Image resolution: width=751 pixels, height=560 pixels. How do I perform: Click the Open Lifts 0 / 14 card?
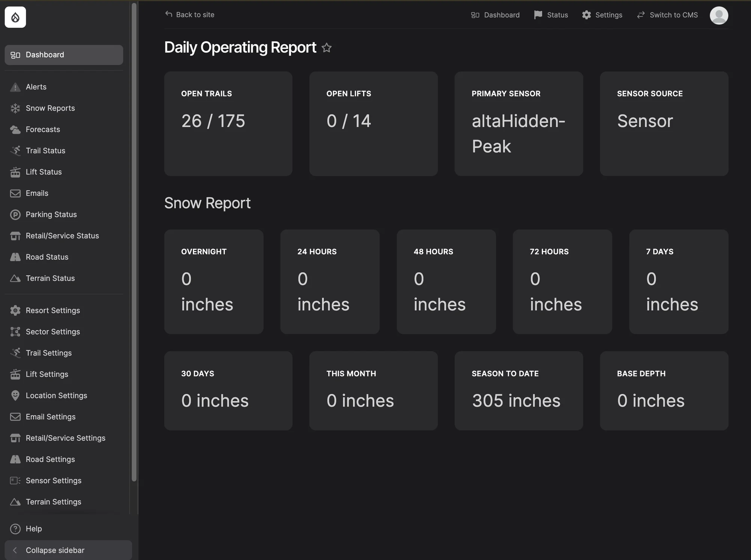[x=373, y=124]
